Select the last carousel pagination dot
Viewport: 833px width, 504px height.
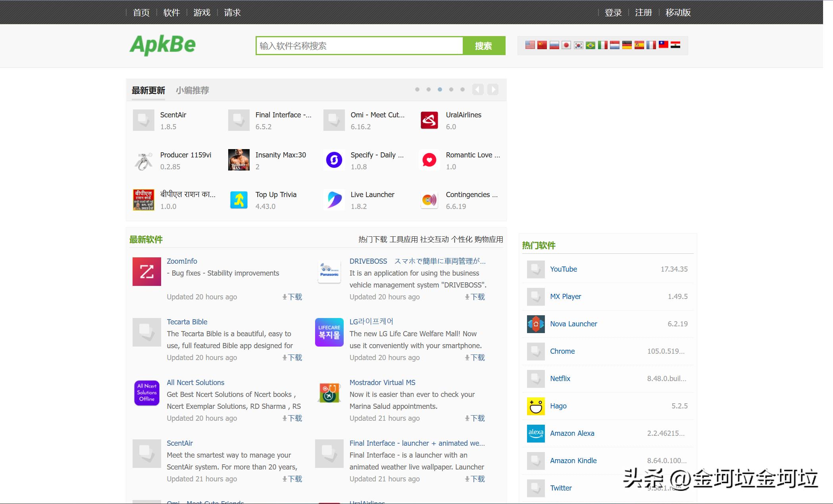(462, 90)
